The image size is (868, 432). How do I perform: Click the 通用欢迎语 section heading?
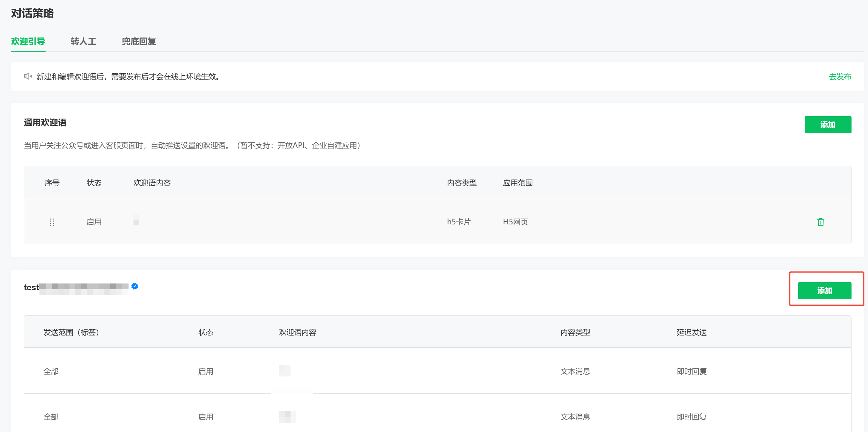pos(45,123)
